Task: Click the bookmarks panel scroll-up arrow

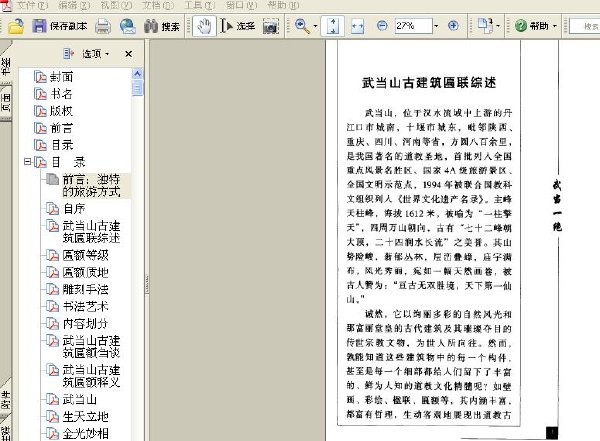Action: (x=137, y=74)
